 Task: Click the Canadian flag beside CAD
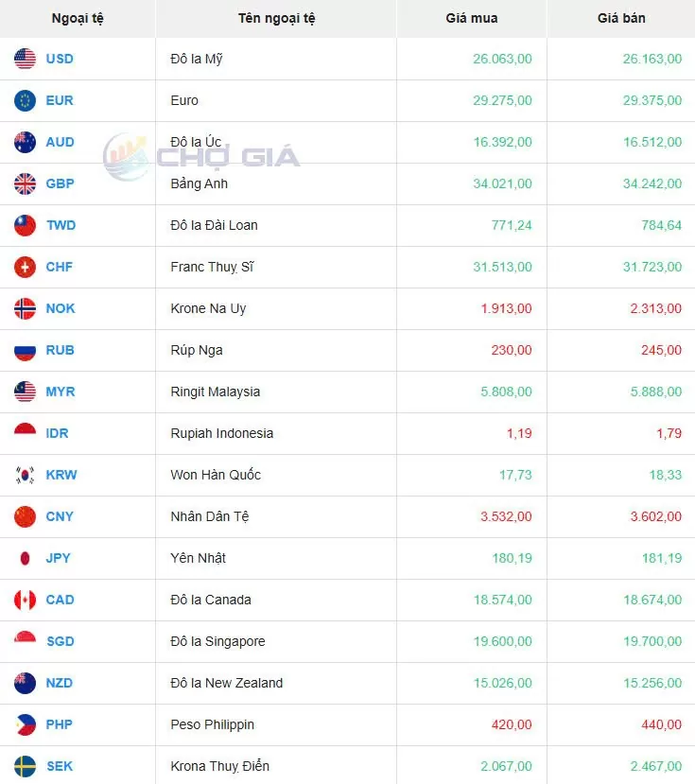(x=25, y=600)
